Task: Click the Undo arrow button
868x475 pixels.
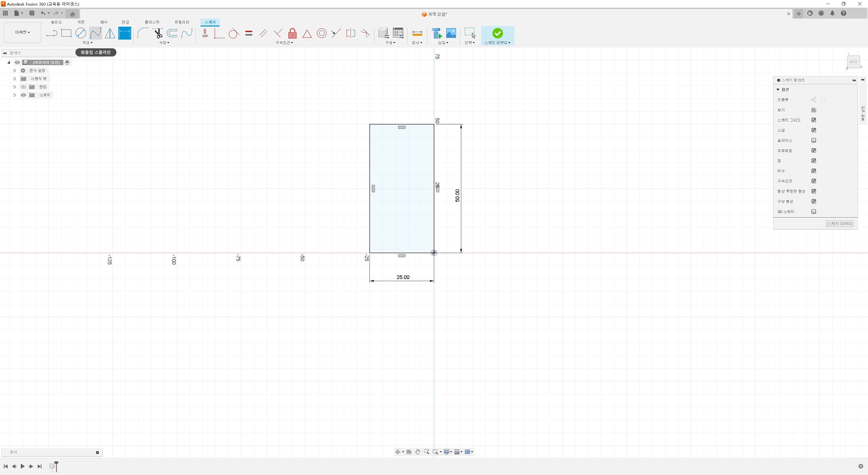Action: pos(43,13)
